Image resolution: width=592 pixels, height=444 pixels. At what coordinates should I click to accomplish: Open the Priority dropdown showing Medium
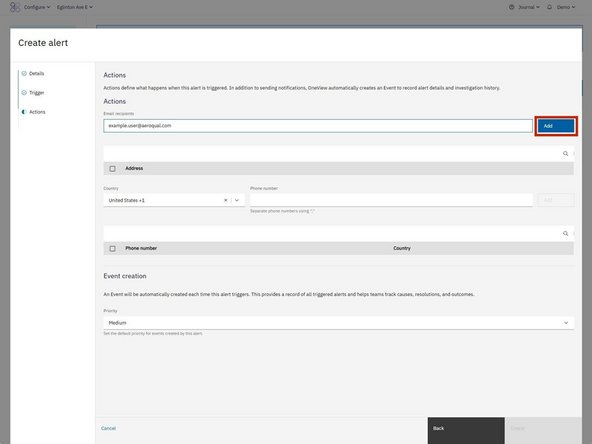pos(339,323)
